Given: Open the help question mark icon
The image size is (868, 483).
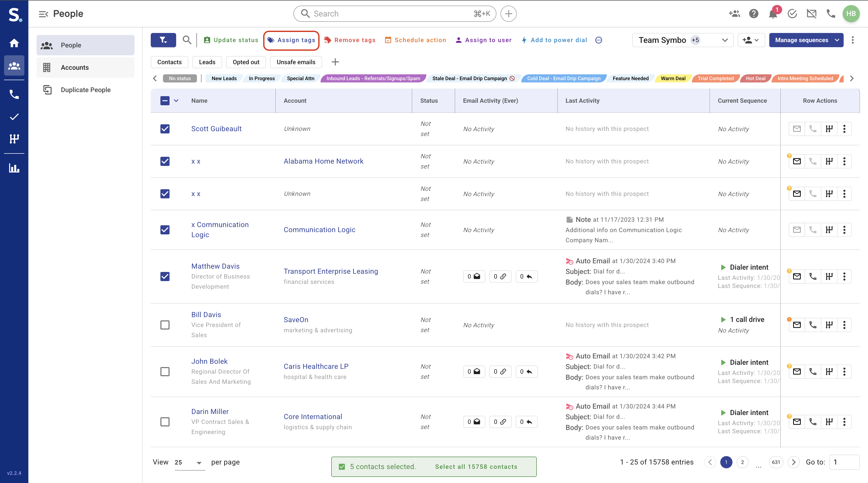Looking at the screenshot, I should 754,14.
